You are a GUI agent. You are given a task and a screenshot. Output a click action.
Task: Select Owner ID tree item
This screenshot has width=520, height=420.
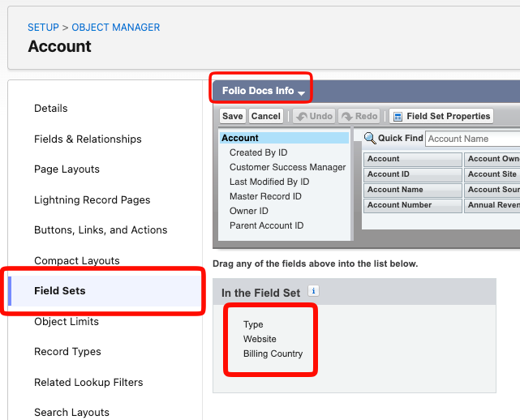coord(249,211)
